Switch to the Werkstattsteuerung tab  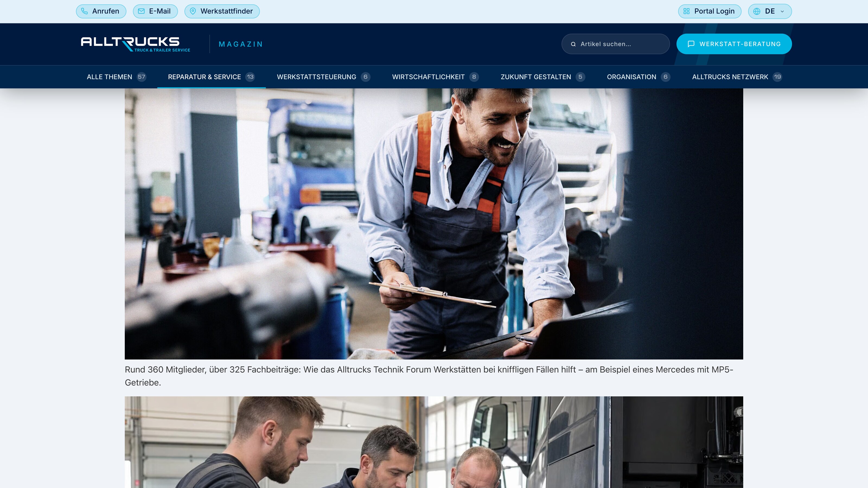click(324, 77)
